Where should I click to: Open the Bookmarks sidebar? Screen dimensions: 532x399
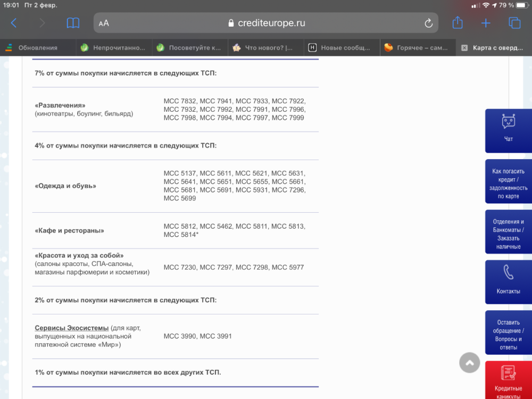73,23
